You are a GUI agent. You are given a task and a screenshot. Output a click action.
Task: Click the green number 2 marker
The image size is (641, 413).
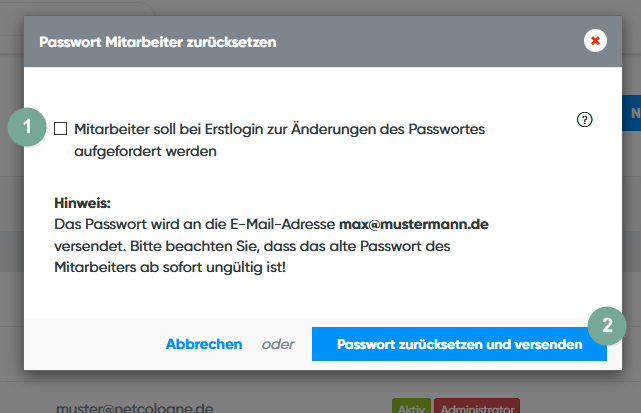click(x=607, y=324)
